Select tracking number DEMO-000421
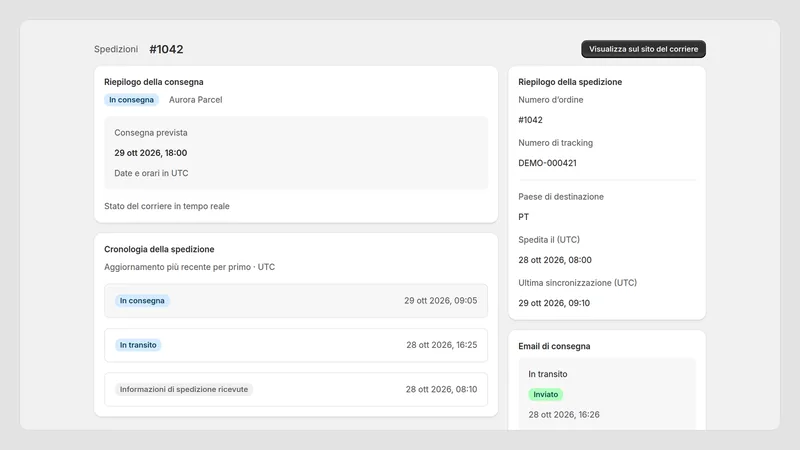The height and width of the screenshot is (450, 800). tap(547, 163)
